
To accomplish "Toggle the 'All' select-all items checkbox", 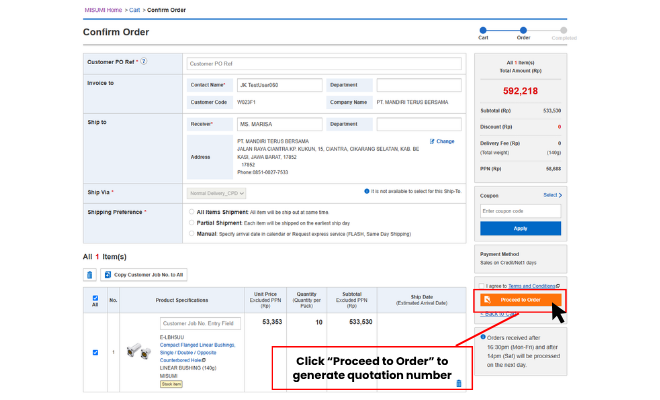I will coord(95,298).
